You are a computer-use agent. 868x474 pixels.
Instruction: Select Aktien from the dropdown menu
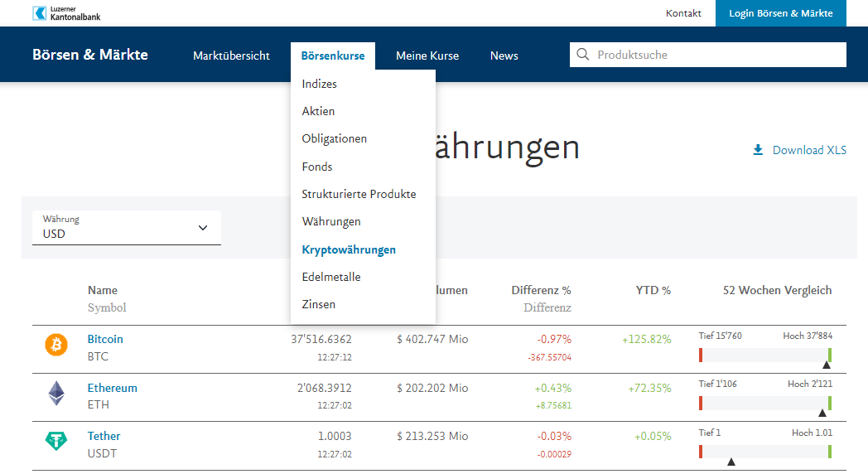click(x=318, y=111)
